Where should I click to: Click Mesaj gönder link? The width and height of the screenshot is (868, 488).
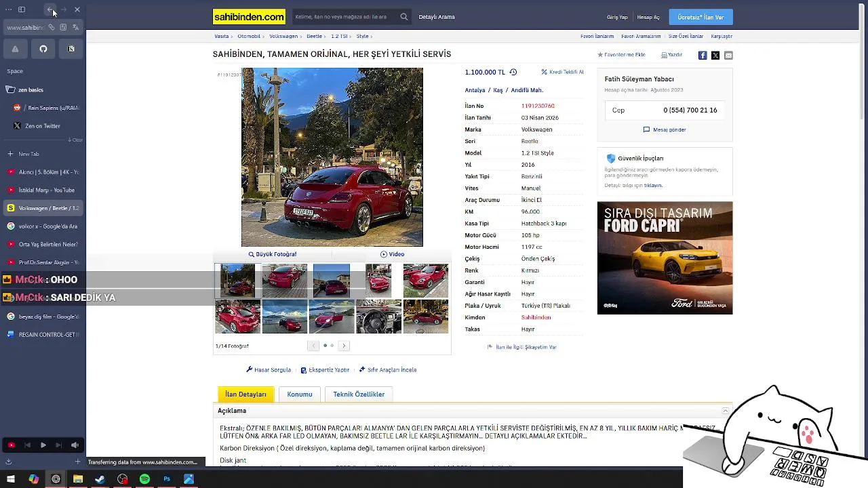click(665, 129)
